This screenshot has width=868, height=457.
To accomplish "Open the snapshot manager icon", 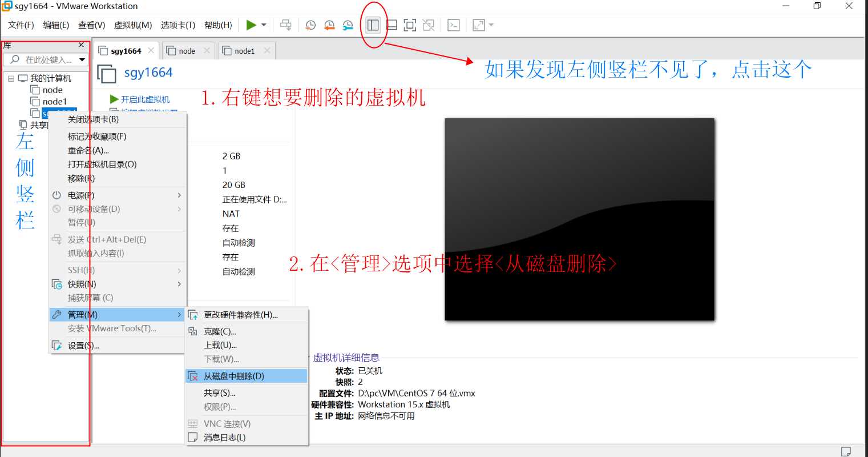I will click(x=348, y=25).
